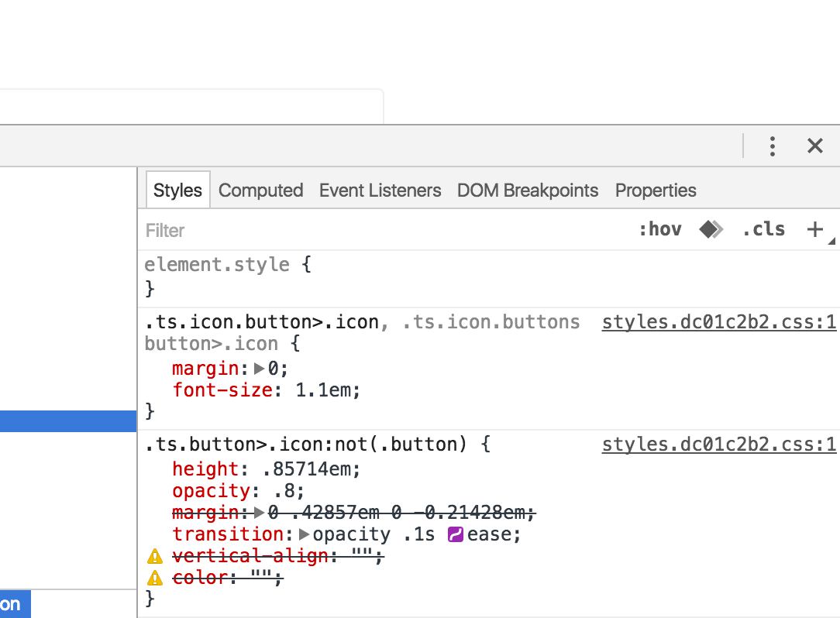
Task: Go to the Properties tab
Action: tap(656, 191)
